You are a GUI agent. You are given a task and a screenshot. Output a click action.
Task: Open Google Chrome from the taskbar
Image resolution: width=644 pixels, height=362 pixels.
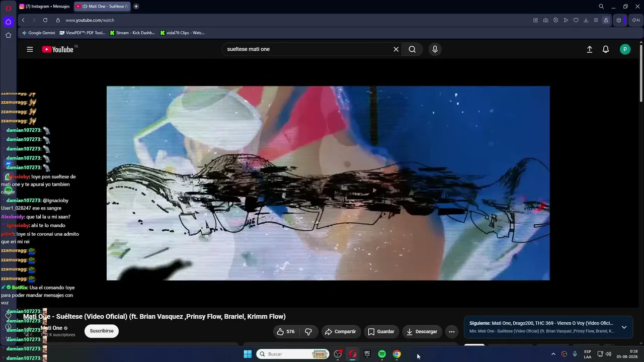coord(397,354)
